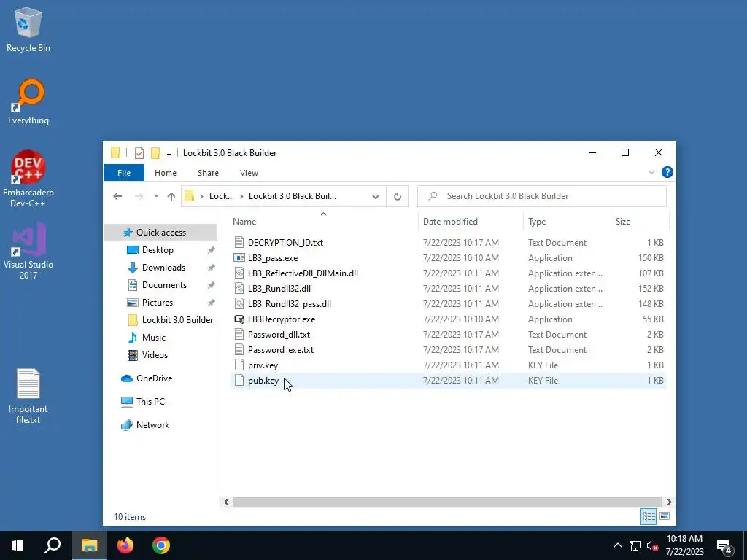Select Quick access in navigation pane

coord(160,233)
